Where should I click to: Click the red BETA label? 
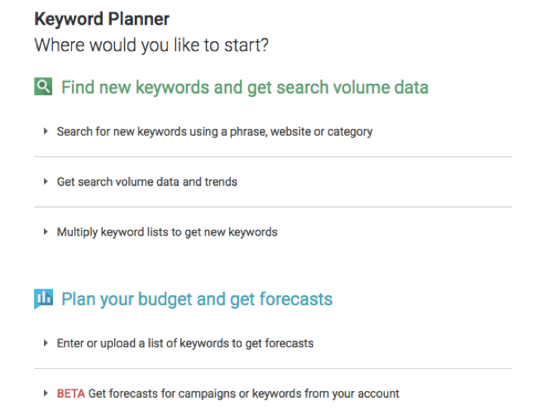point(71,394)
